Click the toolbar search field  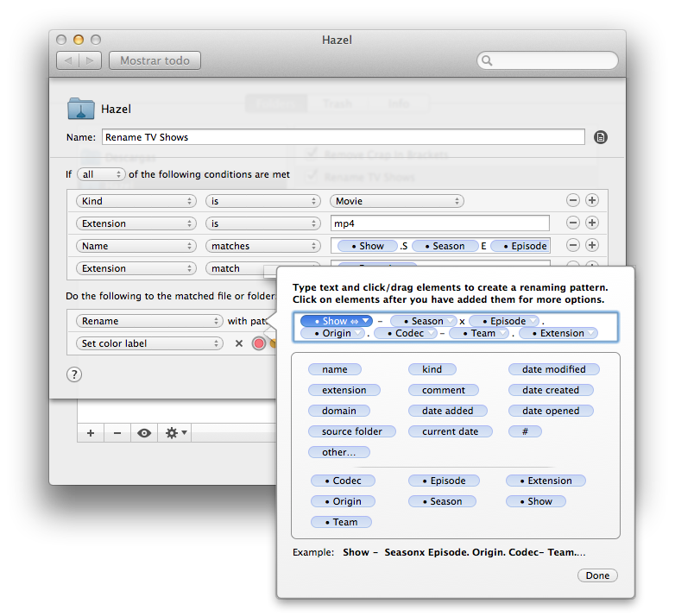click(x=547, y=60)
